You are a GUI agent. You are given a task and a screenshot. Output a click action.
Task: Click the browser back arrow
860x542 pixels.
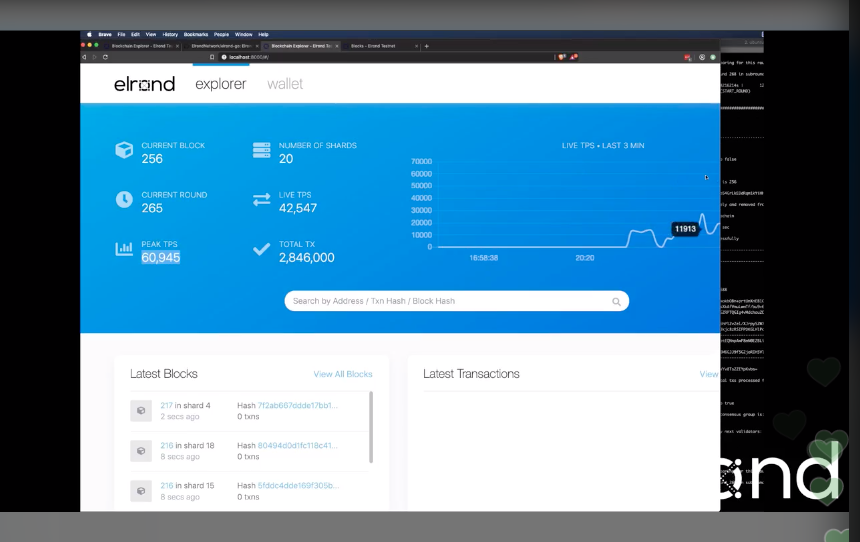tap(84, 57)
